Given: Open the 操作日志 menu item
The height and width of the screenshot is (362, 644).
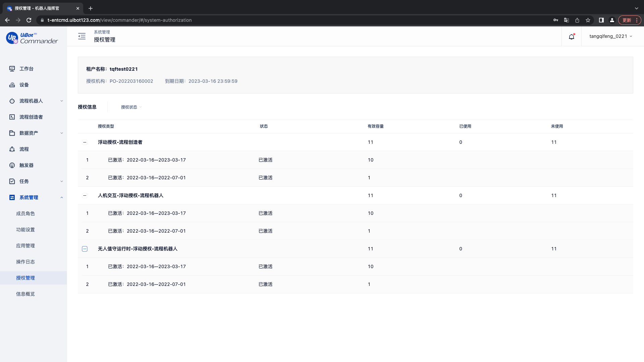Looking at the screenshot, I should 25,262.
